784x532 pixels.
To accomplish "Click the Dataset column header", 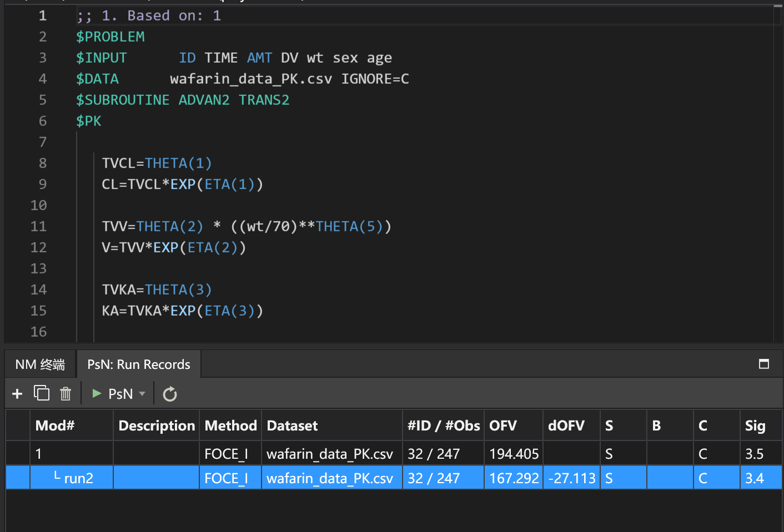I will click(293, 425).
